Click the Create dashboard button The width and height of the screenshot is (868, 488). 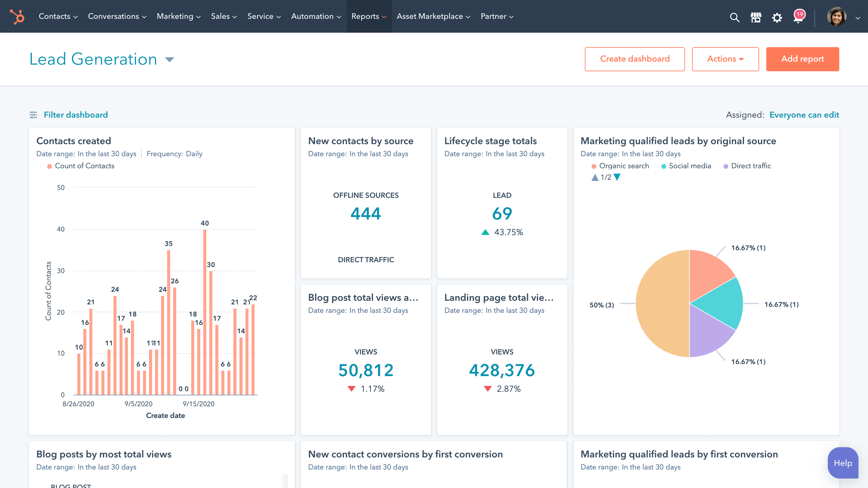[634, 58]
